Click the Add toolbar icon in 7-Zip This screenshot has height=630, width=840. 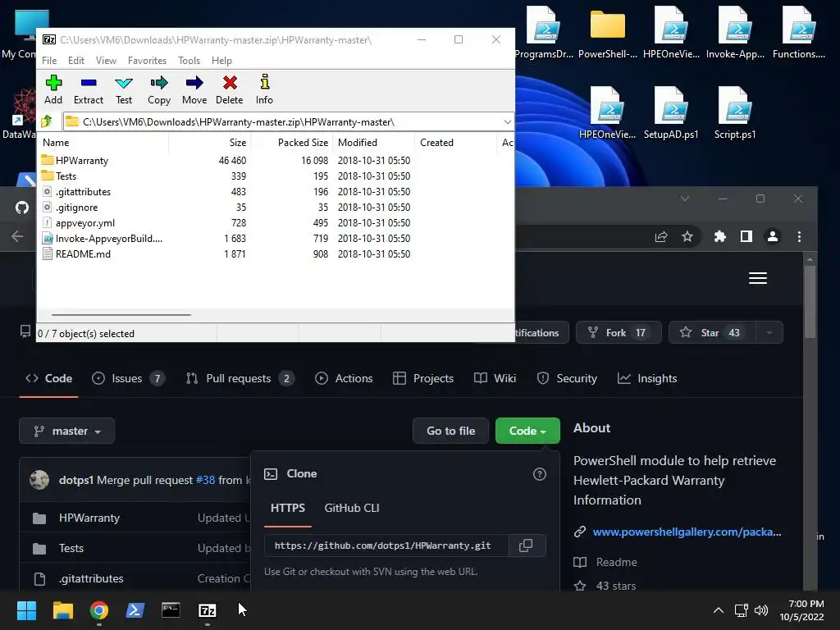pos(53,89)
